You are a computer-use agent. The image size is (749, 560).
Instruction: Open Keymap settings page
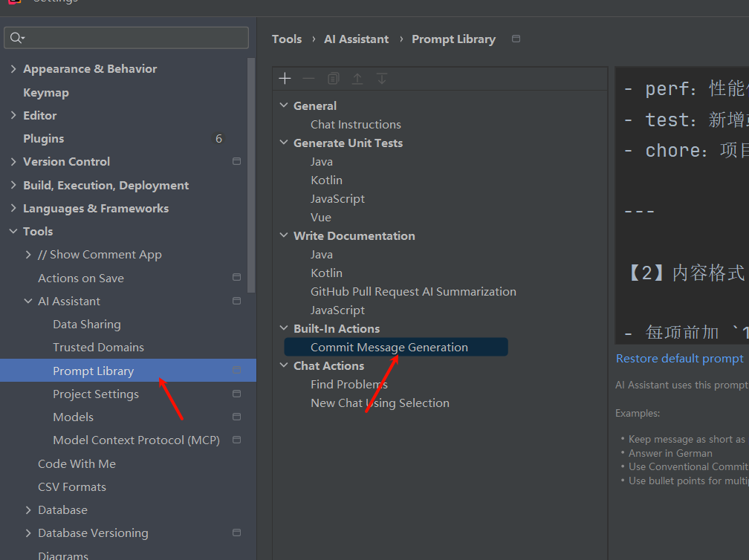click(46, 93)
